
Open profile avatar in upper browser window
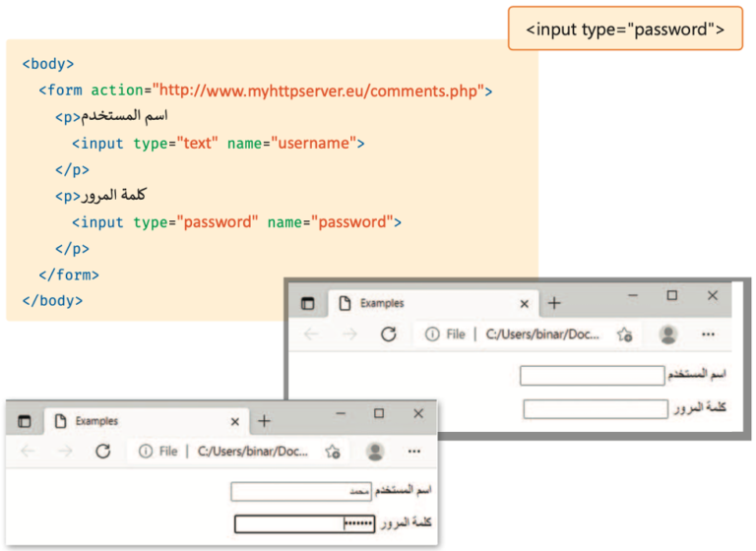coord(668,335)
